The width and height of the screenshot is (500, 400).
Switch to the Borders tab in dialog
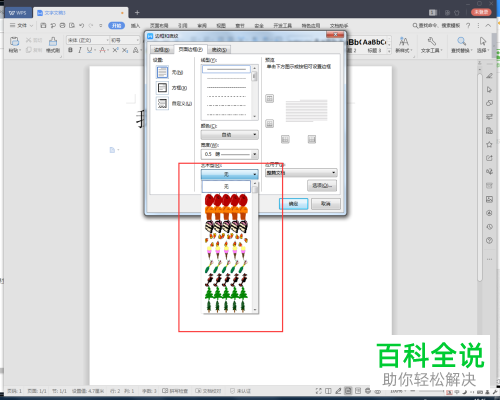click(x=162, y=50)
